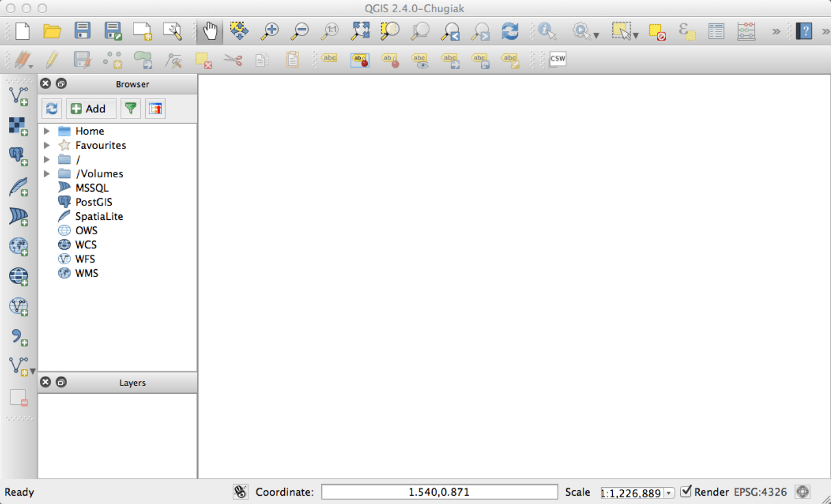Zoom to the current selection
The image size is (831, 504).
pyautogui.click(x=390, y=31)
